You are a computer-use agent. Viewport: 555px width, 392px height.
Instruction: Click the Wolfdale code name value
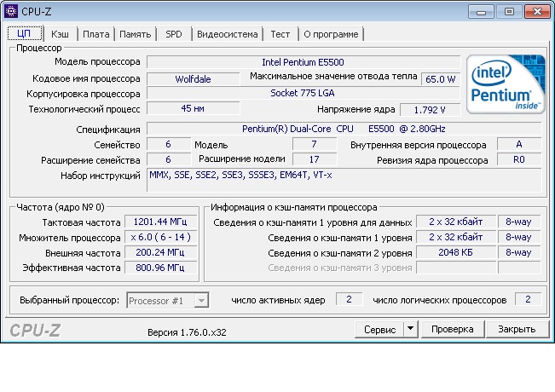pyautogui.click(x=194, y=79)
